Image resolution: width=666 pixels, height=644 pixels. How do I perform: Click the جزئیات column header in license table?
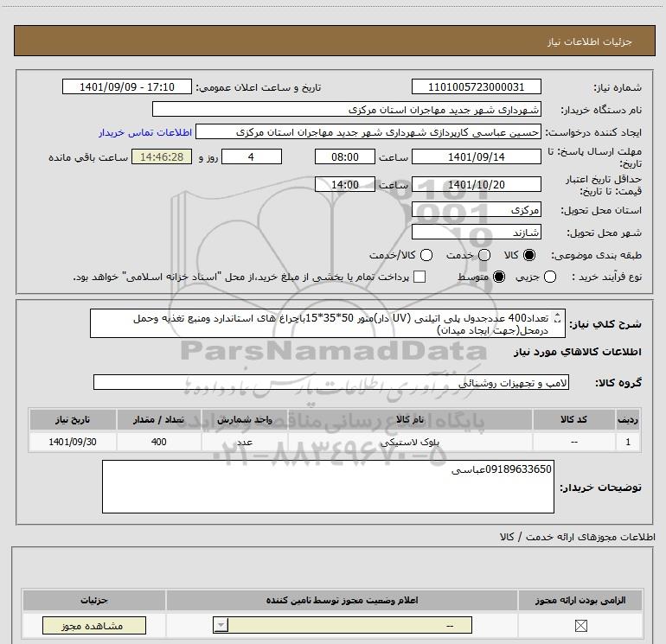point(94,600)
